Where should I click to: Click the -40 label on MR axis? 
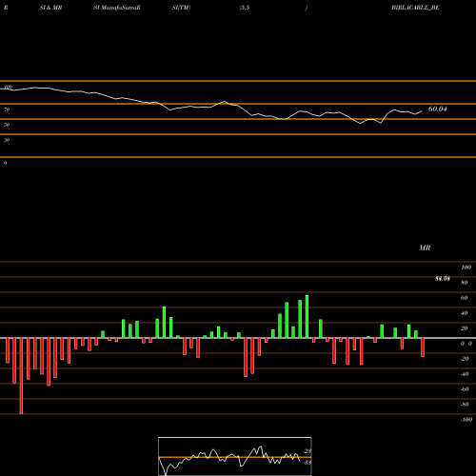pyautogui.click(x=465, y=374)
